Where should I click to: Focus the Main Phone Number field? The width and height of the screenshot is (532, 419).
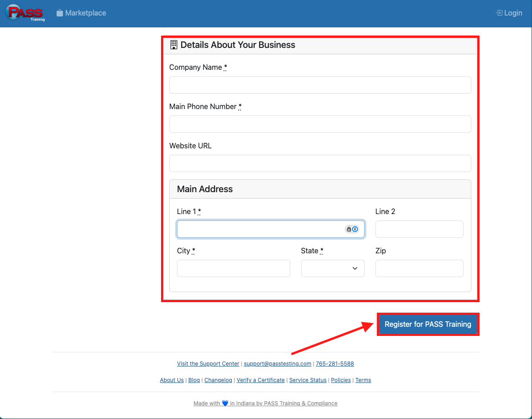[320, 124]
